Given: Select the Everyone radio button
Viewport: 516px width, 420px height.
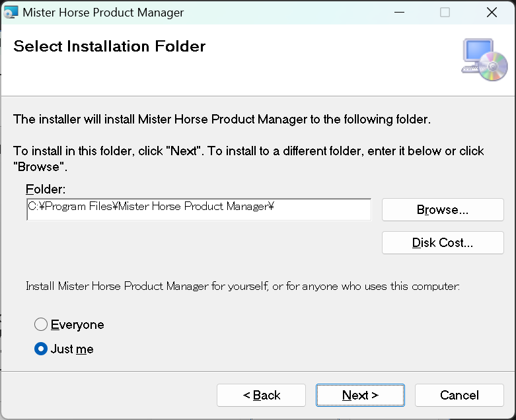Looking at the screenshot, I should coord(42,324).
